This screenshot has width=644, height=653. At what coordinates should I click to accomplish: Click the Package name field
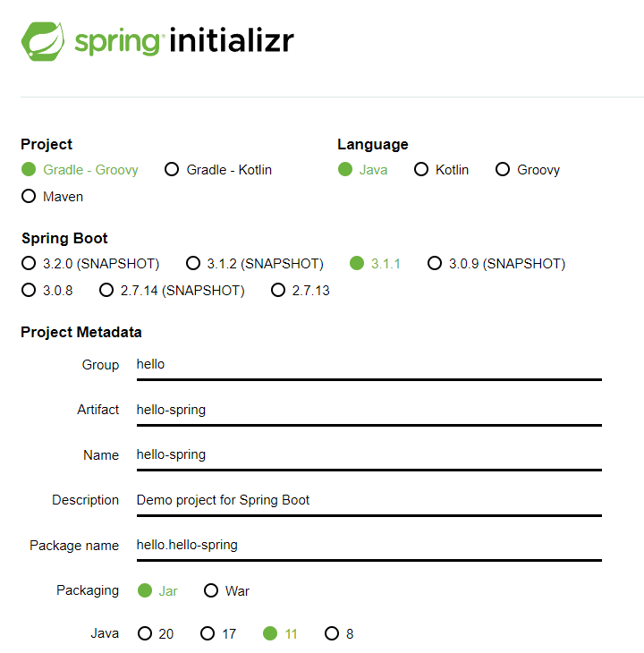click(x=369, y=546)
